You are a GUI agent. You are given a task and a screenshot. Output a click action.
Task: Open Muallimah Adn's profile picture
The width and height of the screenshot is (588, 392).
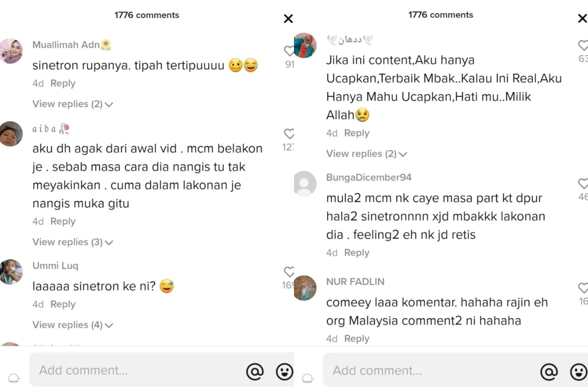coord(11,51)
